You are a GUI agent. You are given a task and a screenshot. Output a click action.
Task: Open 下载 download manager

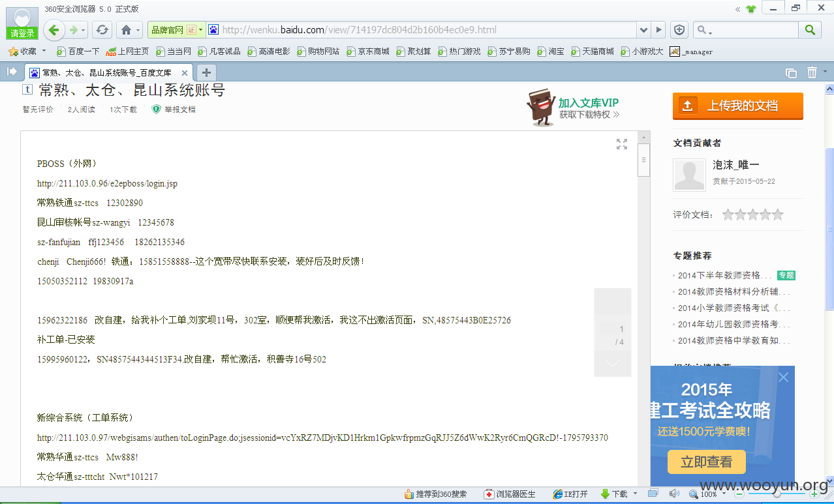pos(615,495)
